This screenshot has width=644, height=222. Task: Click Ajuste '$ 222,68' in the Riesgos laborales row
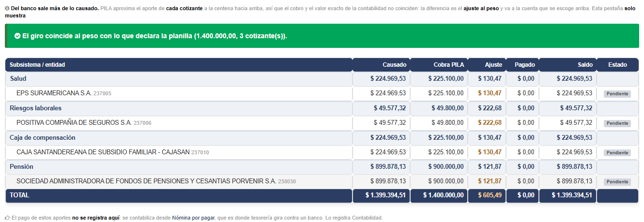(490, 108)
